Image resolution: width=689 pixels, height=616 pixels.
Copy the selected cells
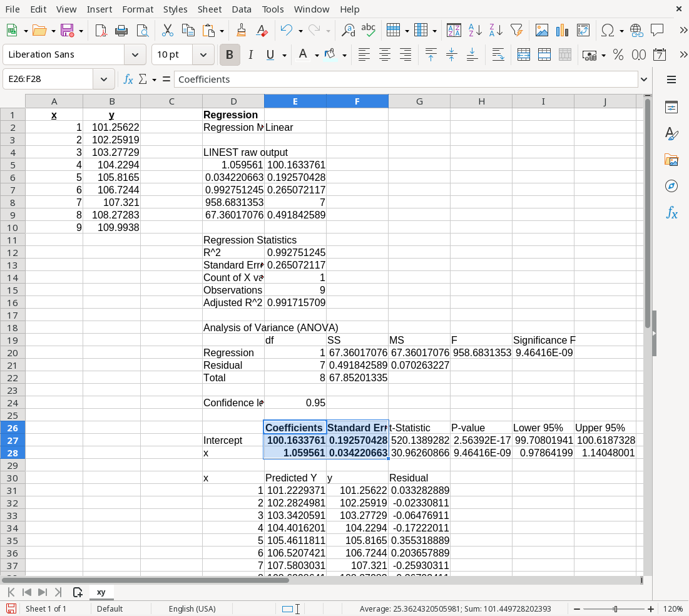188,30
